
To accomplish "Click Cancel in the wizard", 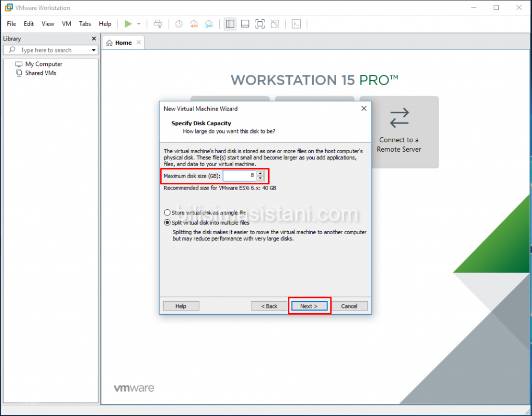I will [x=349, y=306].
